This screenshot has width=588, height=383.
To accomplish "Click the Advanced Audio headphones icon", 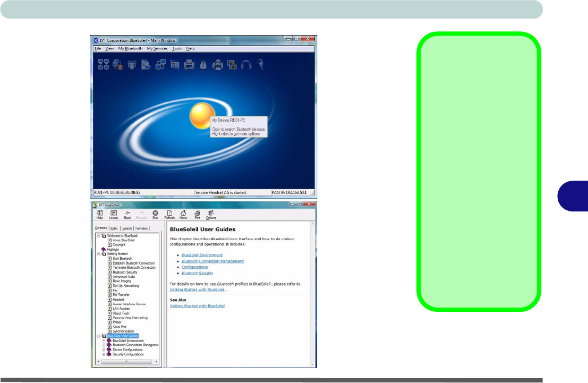I will 246,64.
